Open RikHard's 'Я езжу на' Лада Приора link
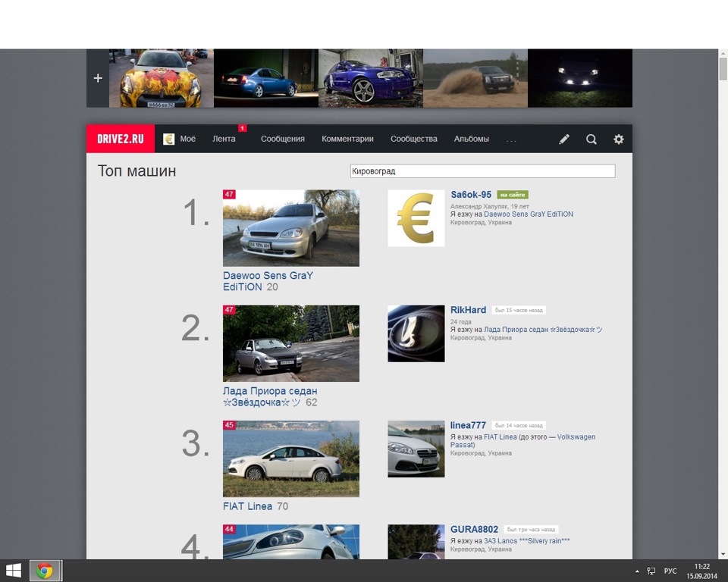 coord(543,330)
